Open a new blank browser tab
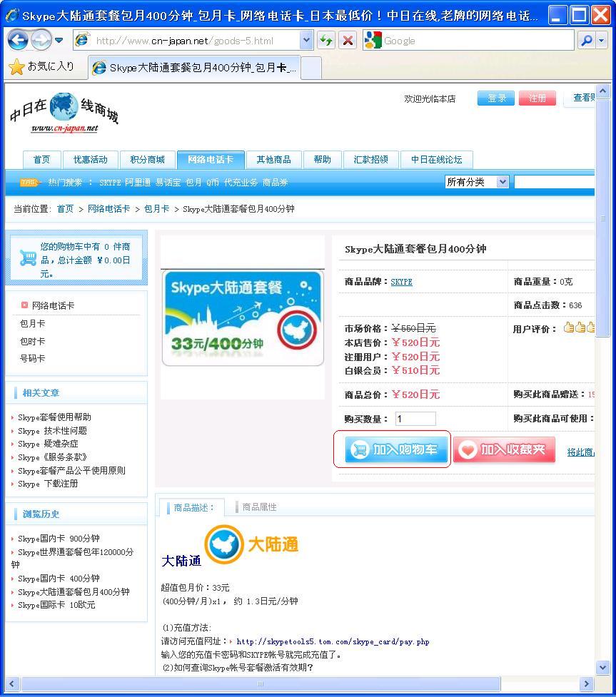Screen dimensions: 616x697 click(x=311, y=68)
